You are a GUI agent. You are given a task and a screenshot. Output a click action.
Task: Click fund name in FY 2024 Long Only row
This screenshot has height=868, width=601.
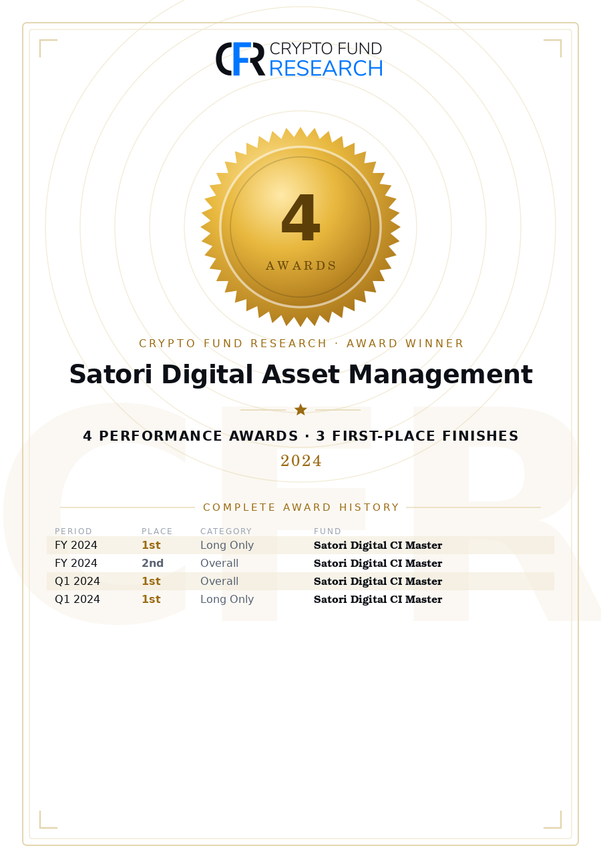[378, 546]
